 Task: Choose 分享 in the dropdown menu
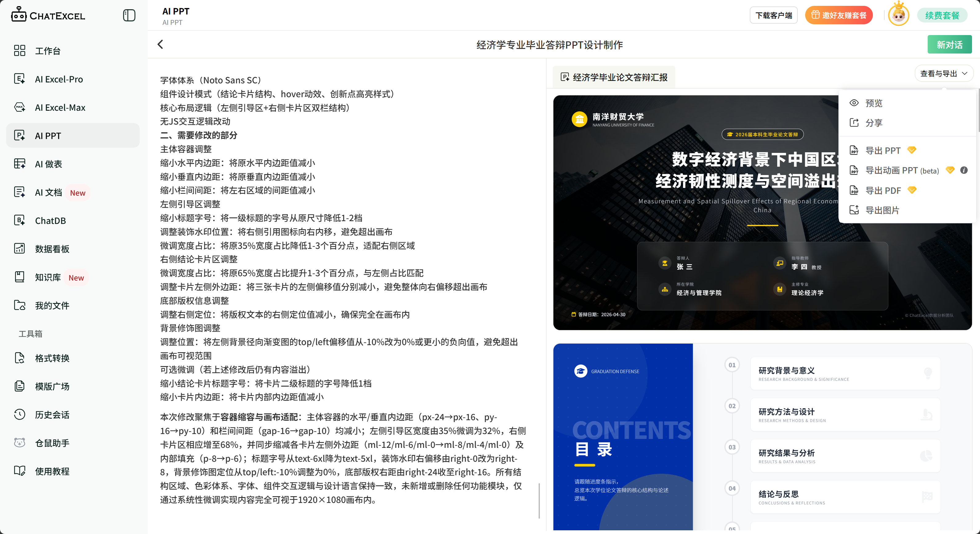point(907,123)
